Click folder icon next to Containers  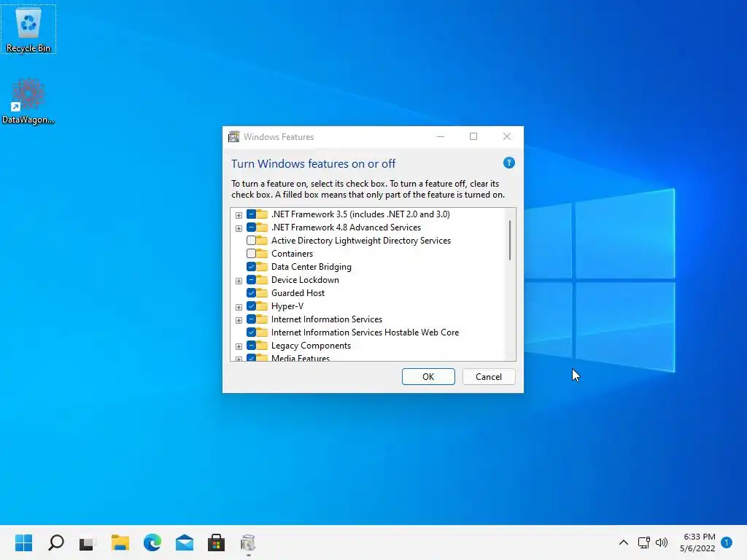[x=262, y=253]
